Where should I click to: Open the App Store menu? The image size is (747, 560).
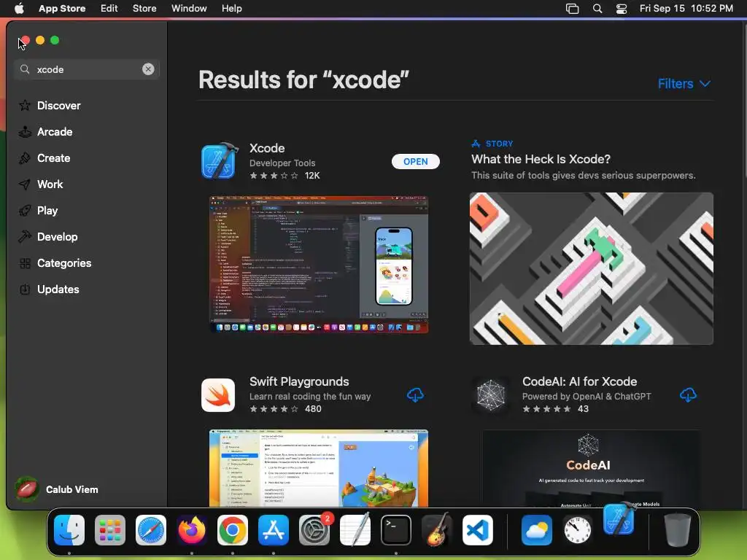[x=62, y=8]
